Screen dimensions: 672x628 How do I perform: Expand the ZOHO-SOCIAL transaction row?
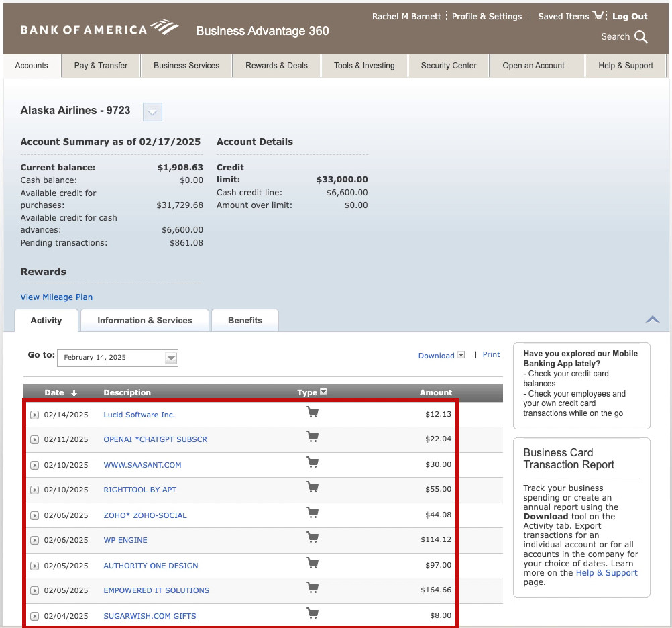[34, 515]
